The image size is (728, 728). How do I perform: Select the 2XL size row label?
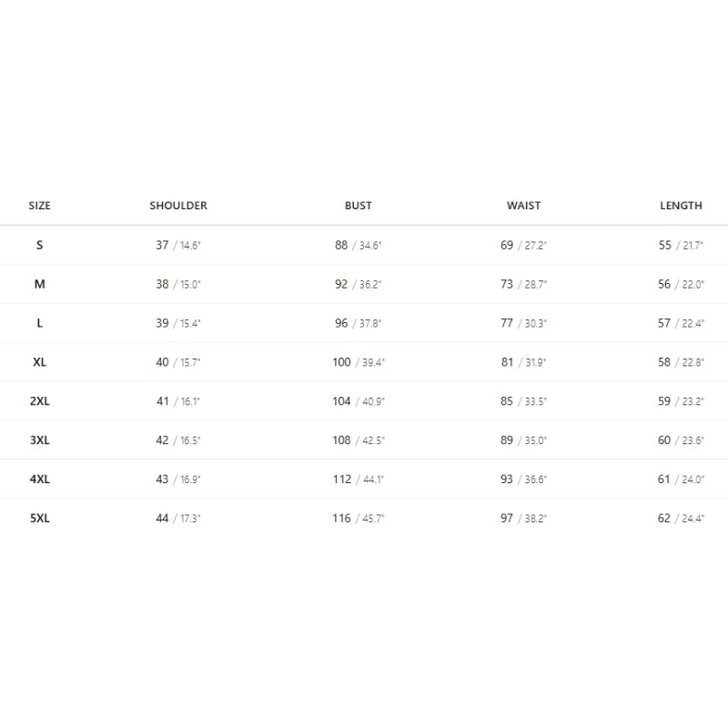click(39, 401)
